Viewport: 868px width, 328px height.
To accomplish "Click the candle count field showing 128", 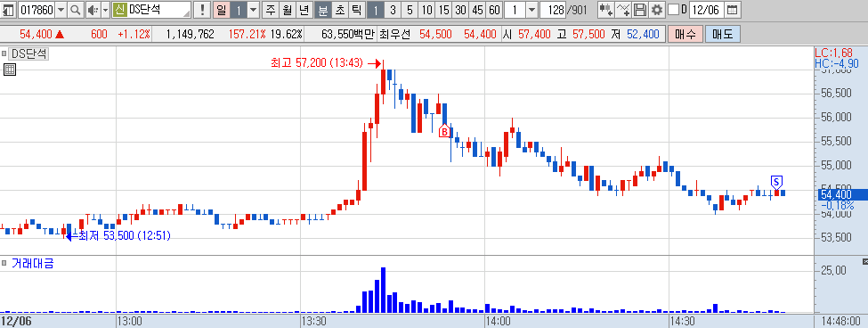I will tap(553, 10).
